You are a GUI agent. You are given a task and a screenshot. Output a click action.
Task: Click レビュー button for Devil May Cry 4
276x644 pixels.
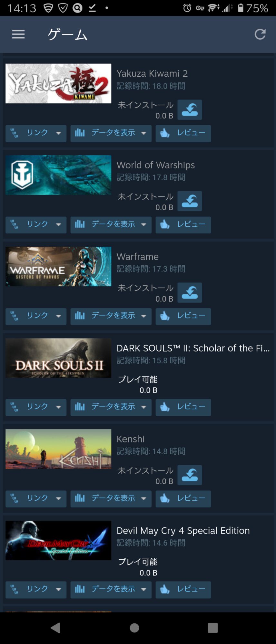click(183, 590)
